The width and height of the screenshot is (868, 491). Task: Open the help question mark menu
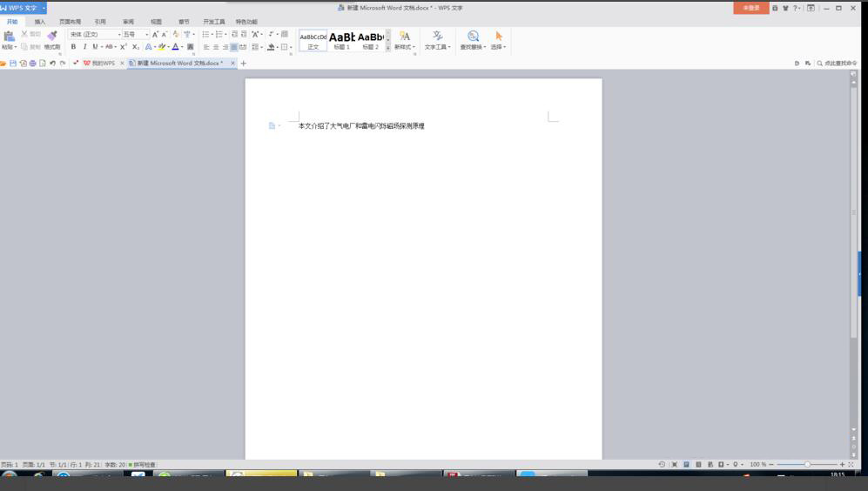[x=796, y=8]
